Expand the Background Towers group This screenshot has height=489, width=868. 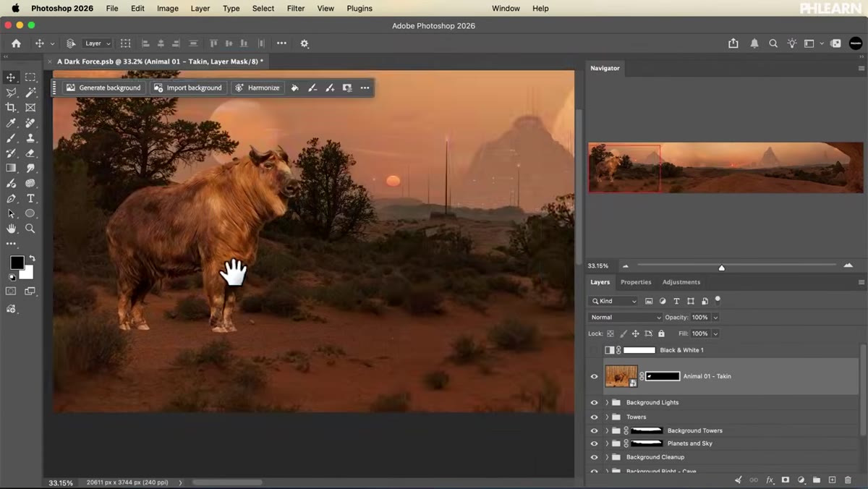coord(607,430)
